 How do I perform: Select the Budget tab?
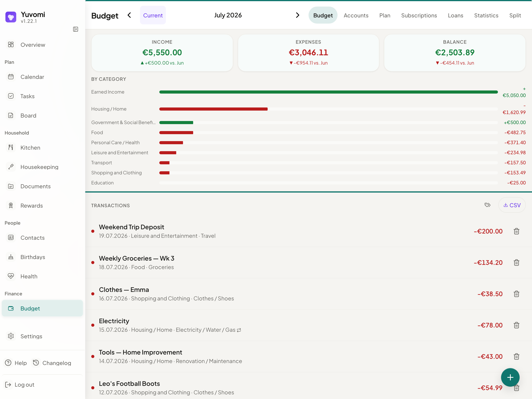pyautogui.click(x=323, y=15)
